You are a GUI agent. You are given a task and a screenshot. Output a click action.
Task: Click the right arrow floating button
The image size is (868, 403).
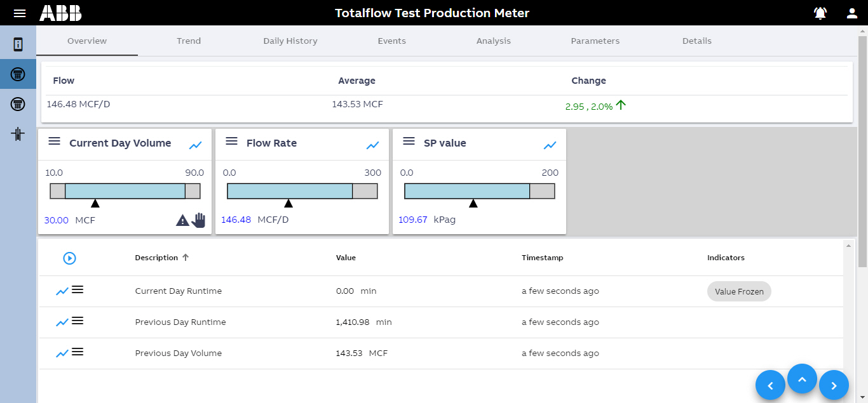[x=834, y=385]
